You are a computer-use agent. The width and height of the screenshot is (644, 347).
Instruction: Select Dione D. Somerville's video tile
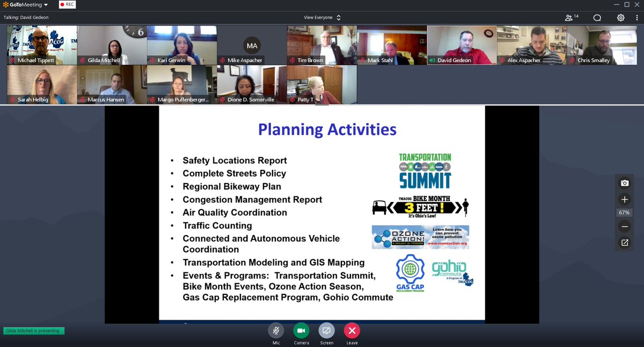(x=252, y=85)
